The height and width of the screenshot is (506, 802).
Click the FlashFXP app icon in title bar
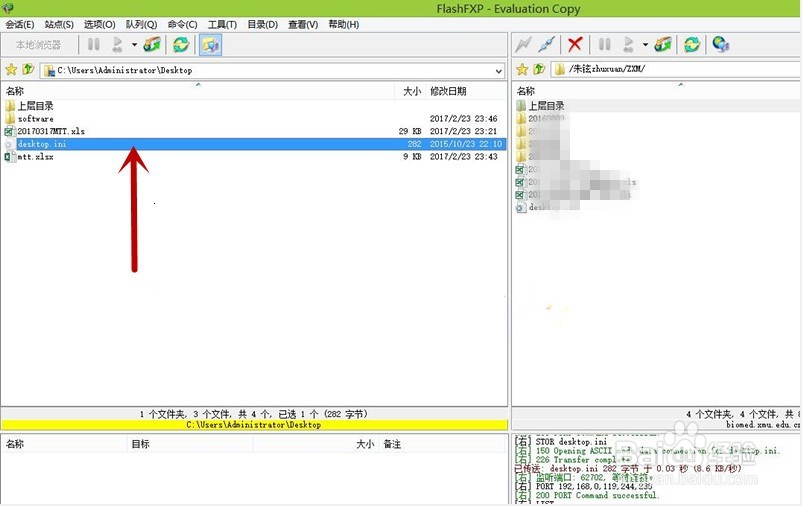point(8,8)
